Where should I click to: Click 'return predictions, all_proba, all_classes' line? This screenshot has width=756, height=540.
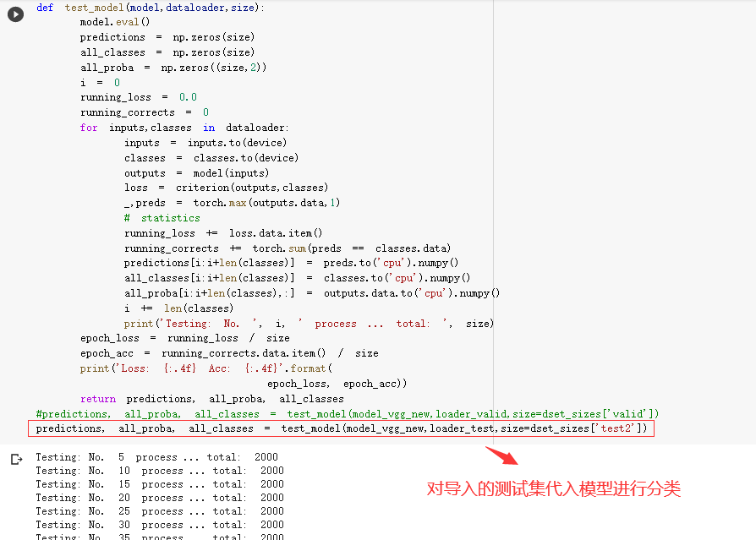[212, 400]
